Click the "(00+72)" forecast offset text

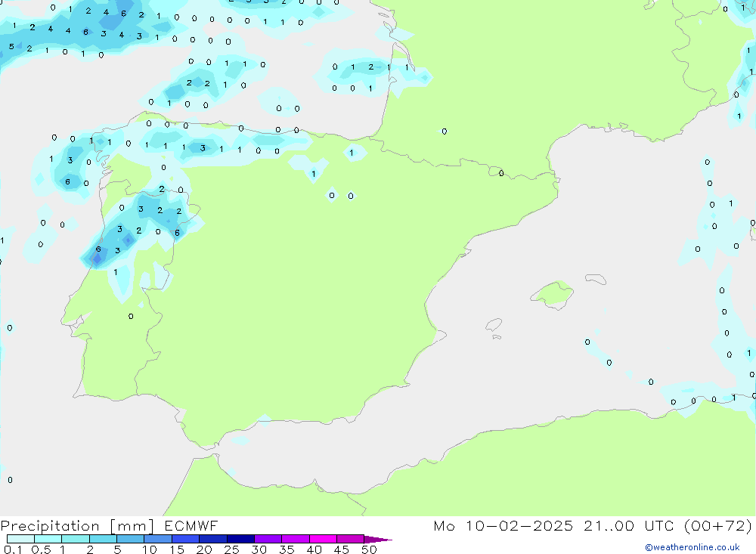[718, 525]
